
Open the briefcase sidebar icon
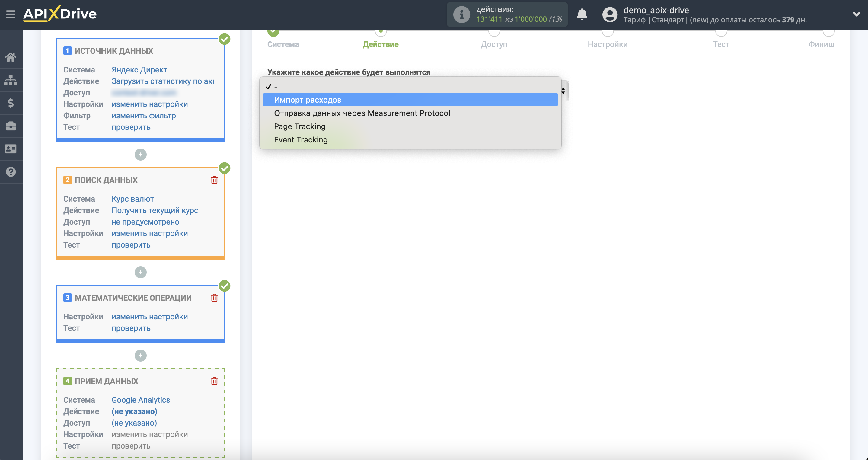pyautogui.click(x=11, y=126)
